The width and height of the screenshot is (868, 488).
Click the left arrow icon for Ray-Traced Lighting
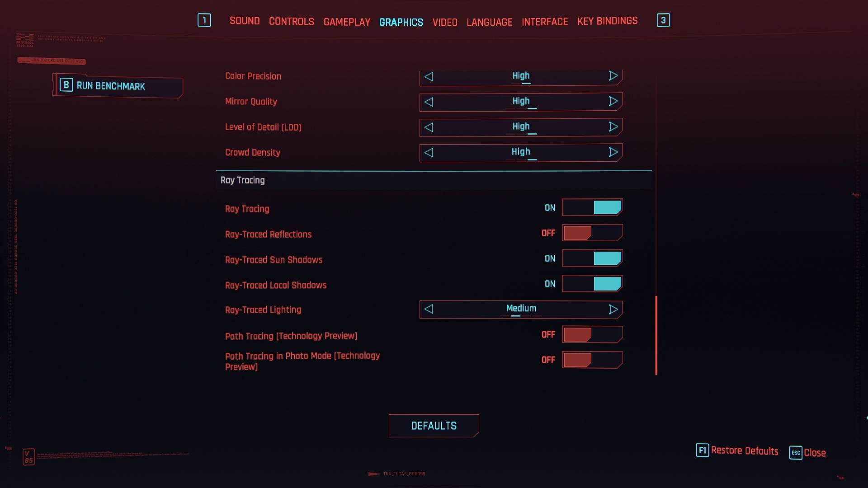(429, 309)
